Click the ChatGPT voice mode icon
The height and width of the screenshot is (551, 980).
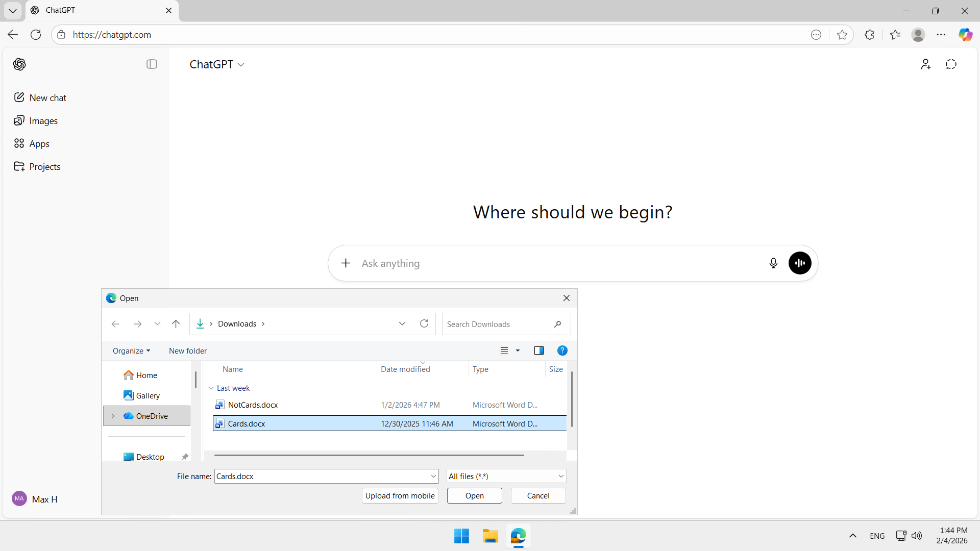click(x=800, y=263)
